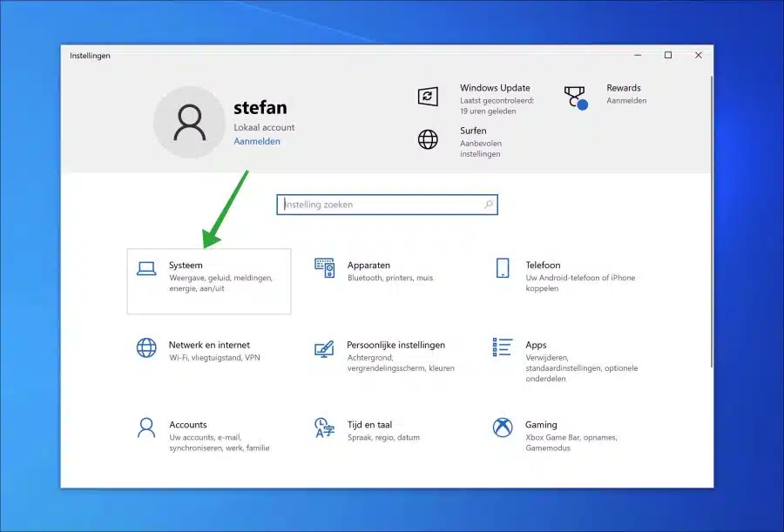Click the 'Uw Android-telefoon of iPhone koppelen' text

pos(580,283)
